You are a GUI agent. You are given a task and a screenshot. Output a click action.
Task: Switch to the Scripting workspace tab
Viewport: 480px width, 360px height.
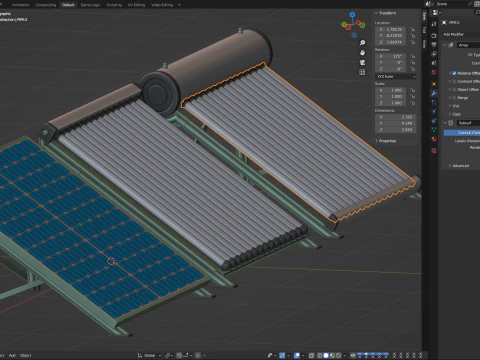pos(114,5)
